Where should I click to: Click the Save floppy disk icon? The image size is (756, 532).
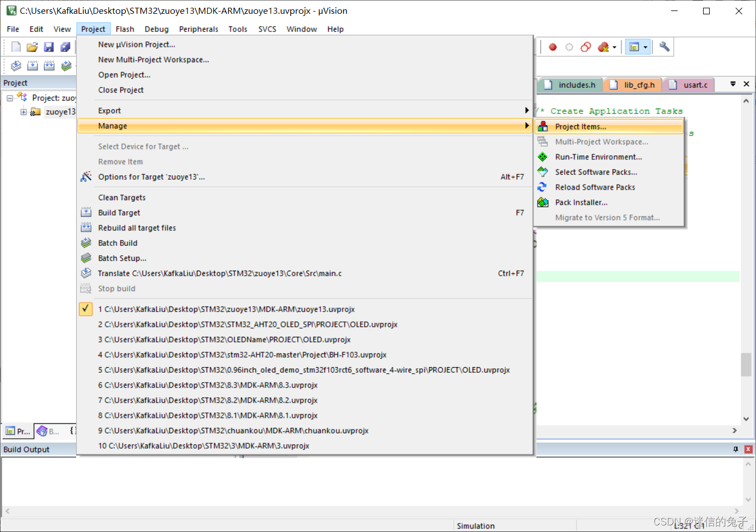tap(49, 47)
